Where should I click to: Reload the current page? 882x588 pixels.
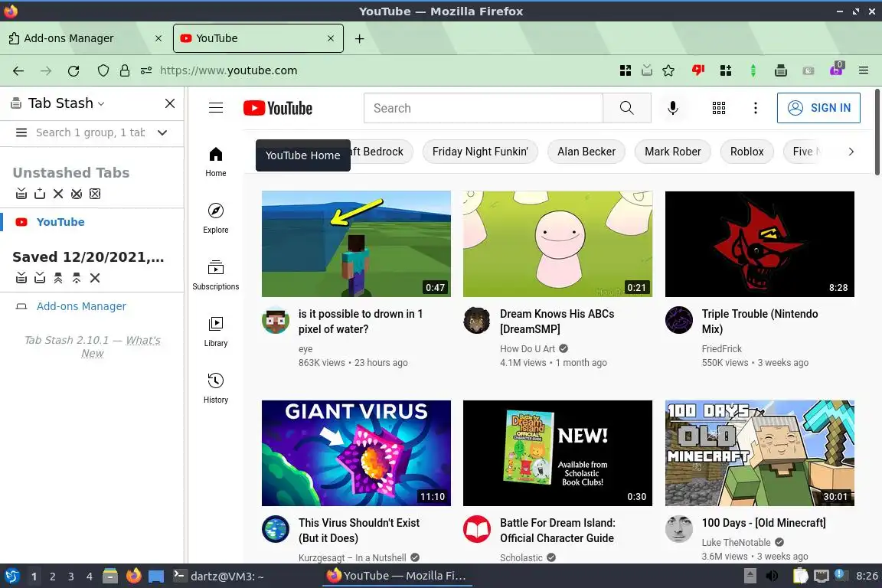coord(73,71)
